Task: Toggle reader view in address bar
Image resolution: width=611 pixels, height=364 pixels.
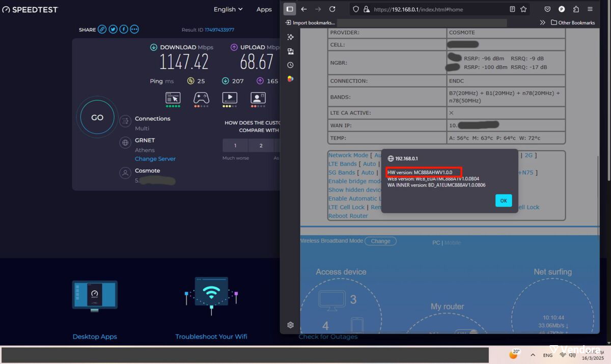Action: click(x=512, y=9)
